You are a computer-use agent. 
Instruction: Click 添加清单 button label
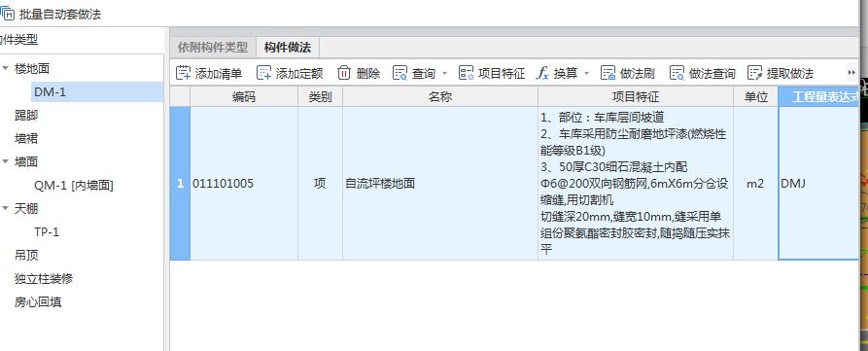[x=219, y=74]
